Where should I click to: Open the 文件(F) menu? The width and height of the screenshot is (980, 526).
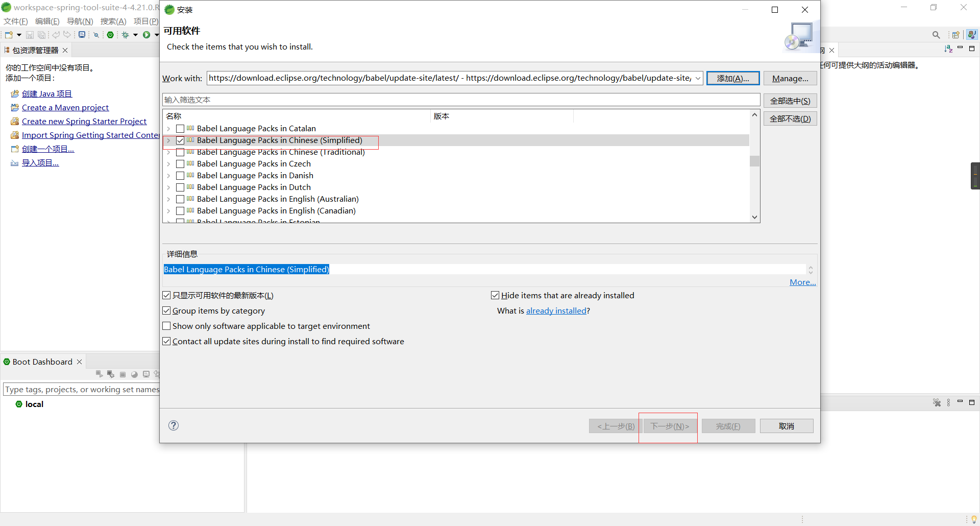pos(16,21)
